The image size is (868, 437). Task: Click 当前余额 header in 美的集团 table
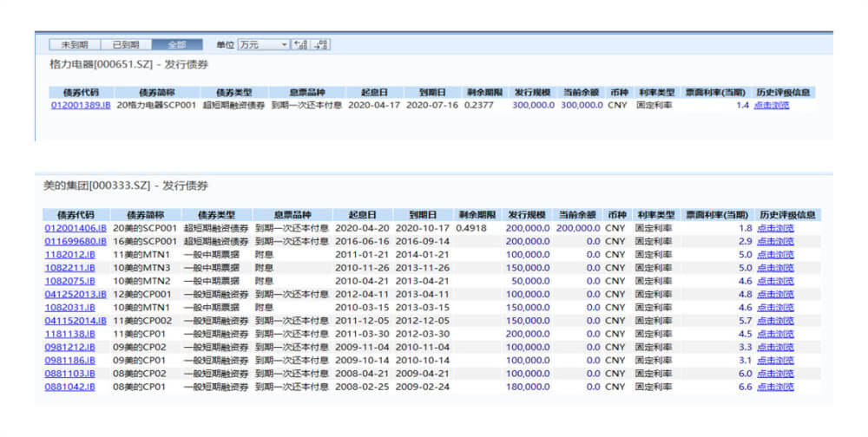(577, 215)
